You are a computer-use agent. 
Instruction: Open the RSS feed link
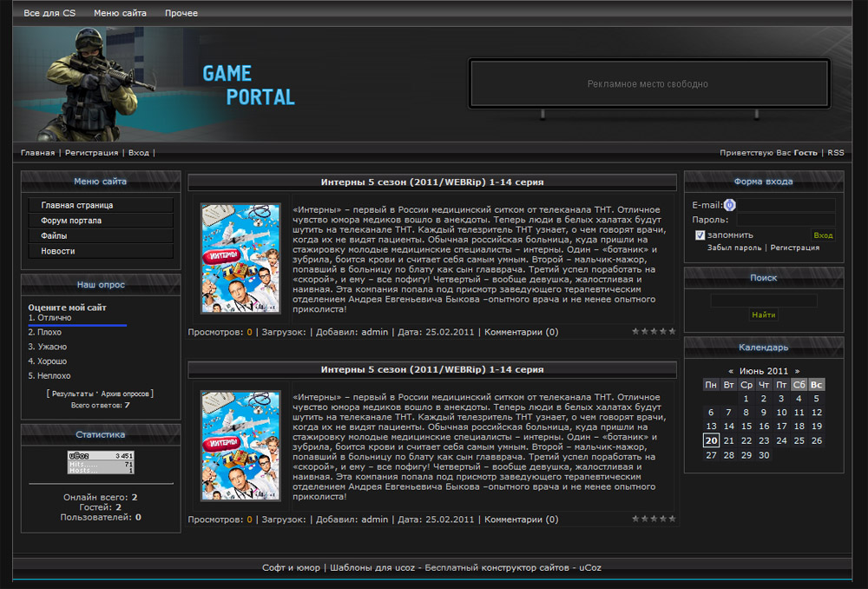click(x=835, y=153)
